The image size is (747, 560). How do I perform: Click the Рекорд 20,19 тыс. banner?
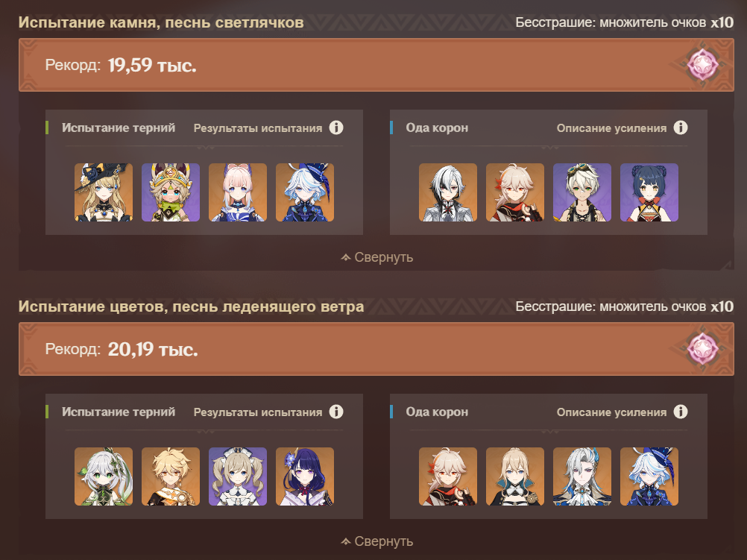[376, 349]
